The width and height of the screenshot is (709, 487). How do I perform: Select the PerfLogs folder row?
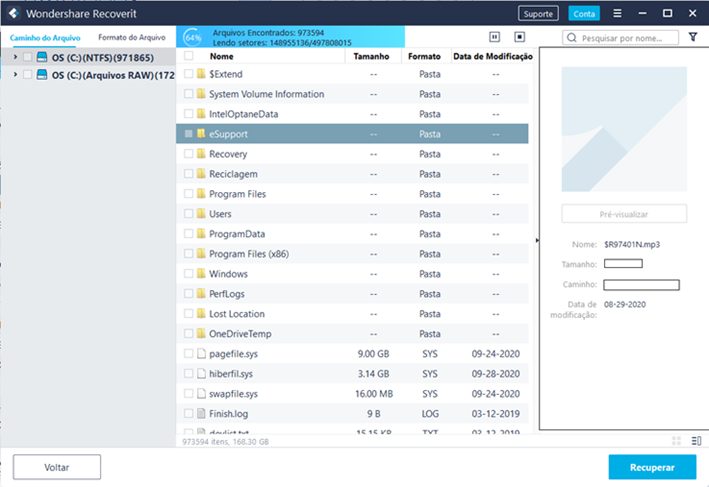coord(352,293)
